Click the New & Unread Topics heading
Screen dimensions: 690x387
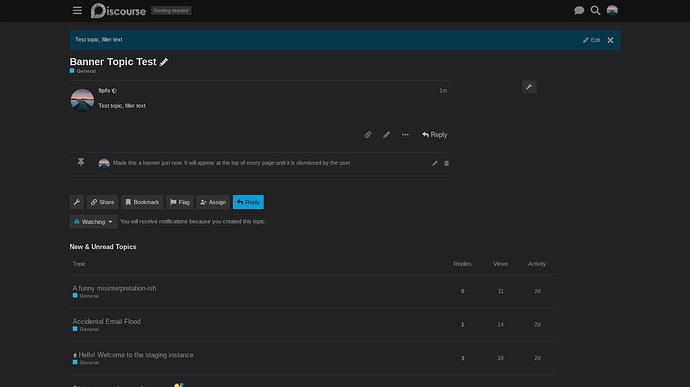(x=103, y=247)
